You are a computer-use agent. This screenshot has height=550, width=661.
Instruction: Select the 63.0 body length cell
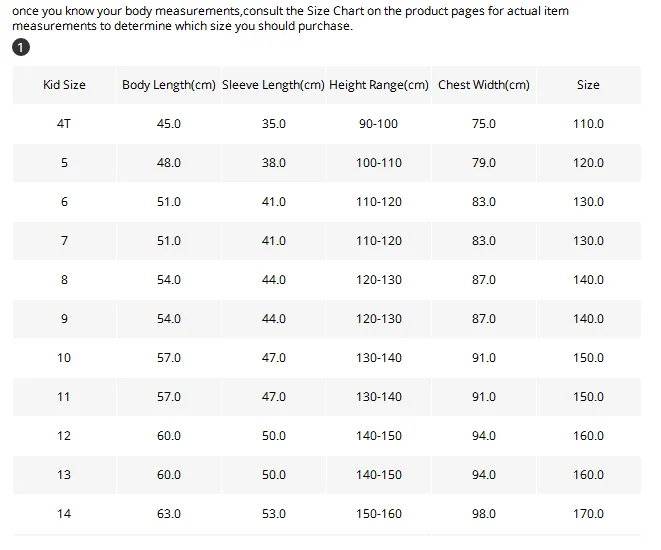[x=169, y=514]
